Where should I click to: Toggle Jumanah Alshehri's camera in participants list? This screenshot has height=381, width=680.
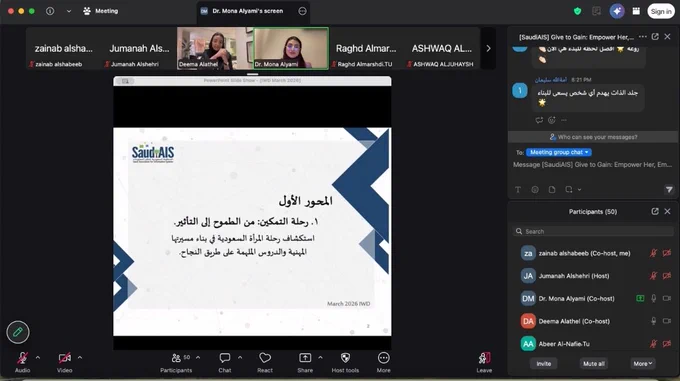click(667, 276)
